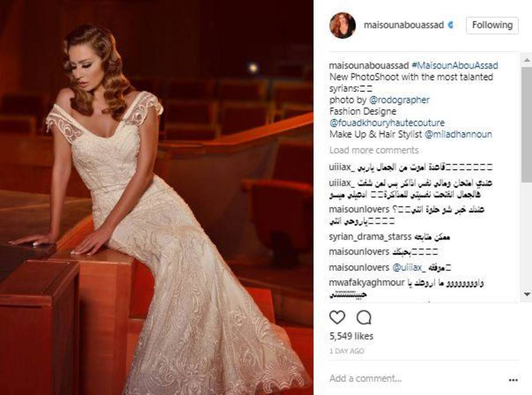Viewport: 532px width, 395px height.
Task: Like the post with the heart icon
Action: 337,317
